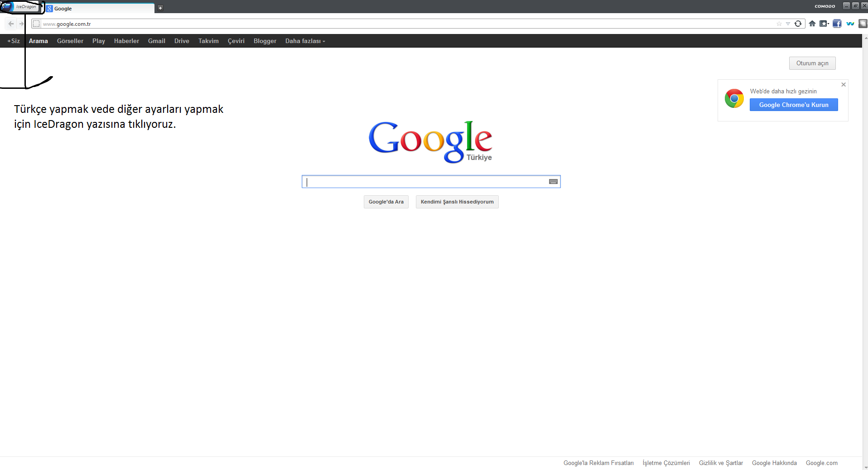Viewport: 868px width, 470px height.
Task: Click the Facebook toolbar icon
Action: tap(837, 24)
